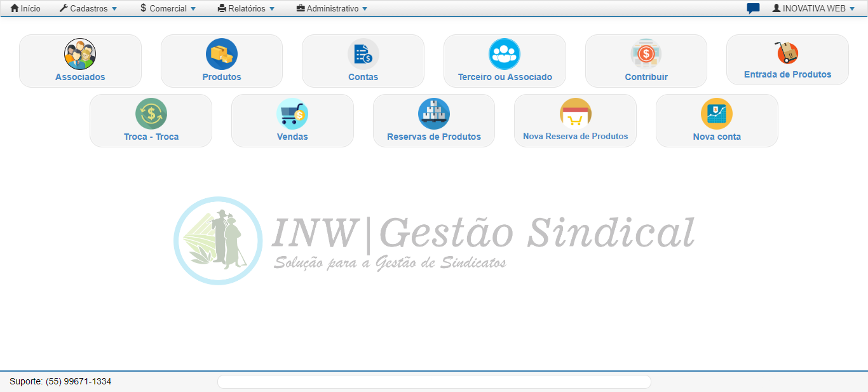Image resolution: width=868 pixels, height=392 pixels.
Task: Select the Terceiro ou Associado group icon
Action: coord(505,54)
